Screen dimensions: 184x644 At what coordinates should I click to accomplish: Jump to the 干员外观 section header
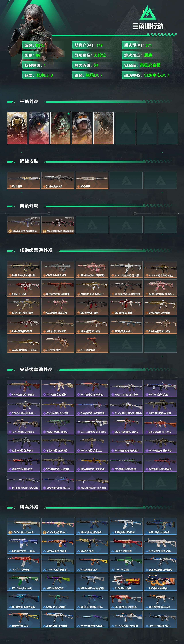click(x=29, y=101)
